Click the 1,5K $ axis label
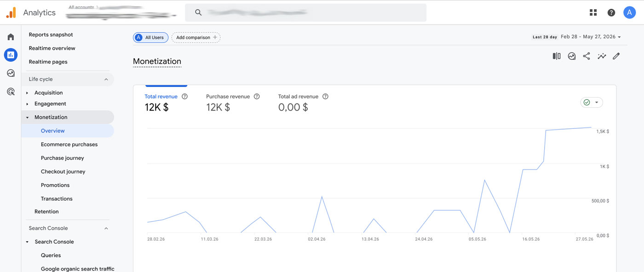The height and width of the screenshot is (272, 644). click(x=603, y=132)
